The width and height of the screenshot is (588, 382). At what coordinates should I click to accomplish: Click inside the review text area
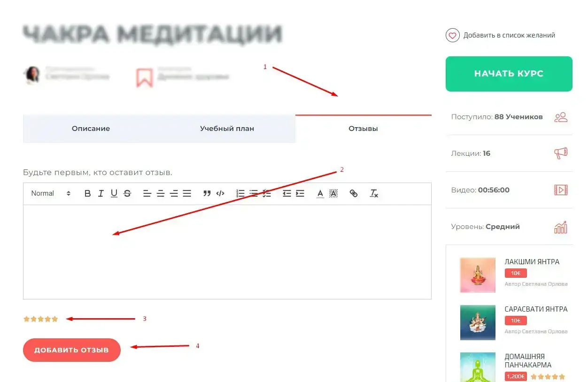tap(227, 252)
